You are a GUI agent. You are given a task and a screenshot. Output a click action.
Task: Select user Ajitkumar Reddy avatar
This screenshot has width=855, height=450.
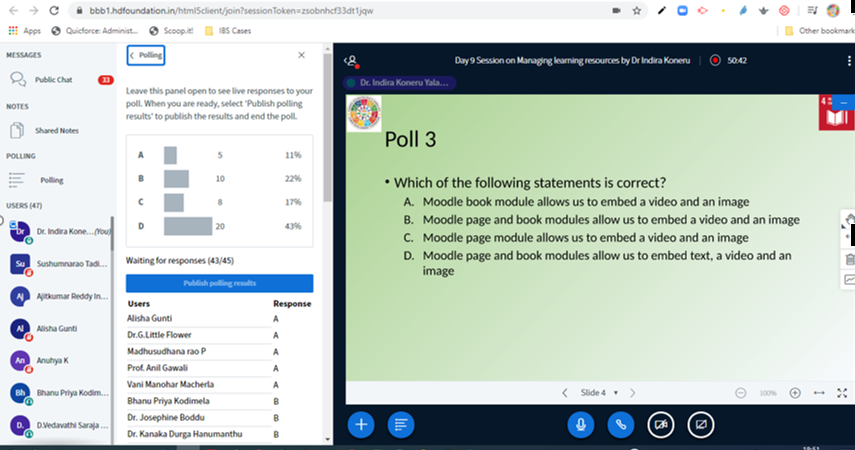[20, 296]
